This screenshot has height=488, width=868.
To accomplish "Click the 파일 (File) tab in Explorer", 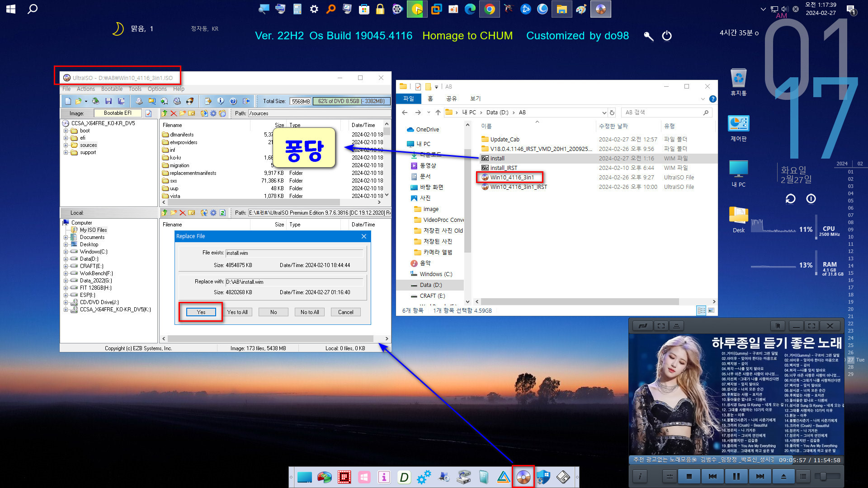I will tap(409, 99).
